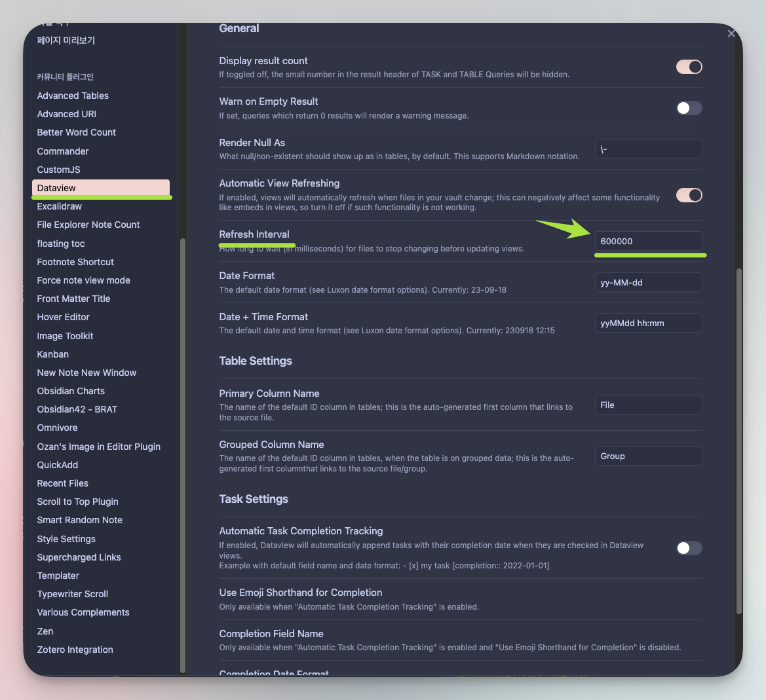This screenshot has height=700, width=766.
Task: Select the Commander plugin entry
Action: 63,151
